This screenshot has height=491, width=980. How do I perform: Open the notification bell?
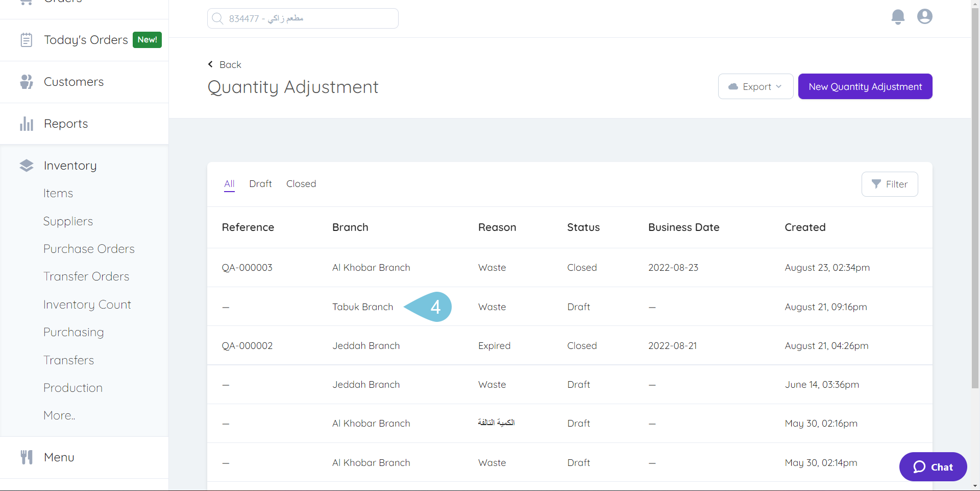(898, 16)
